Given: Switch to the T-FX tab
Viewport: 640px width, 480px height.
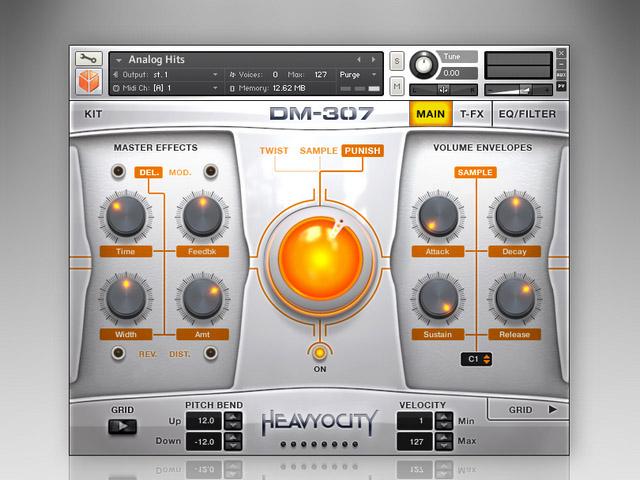Looking at the screenshot, I should [x=472, y=114].
